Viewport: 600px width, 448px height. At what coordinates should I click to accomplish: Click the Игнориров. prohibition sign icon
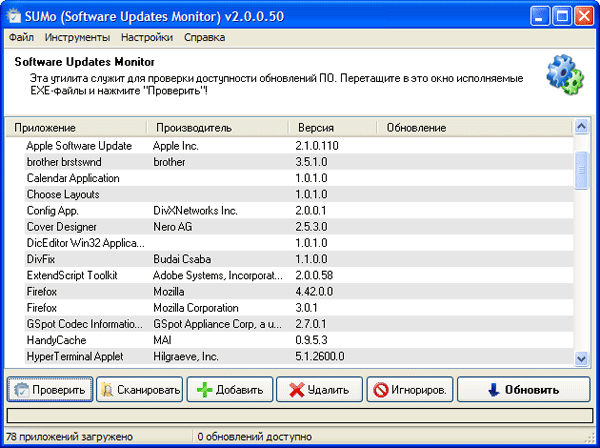pos(381,390)
